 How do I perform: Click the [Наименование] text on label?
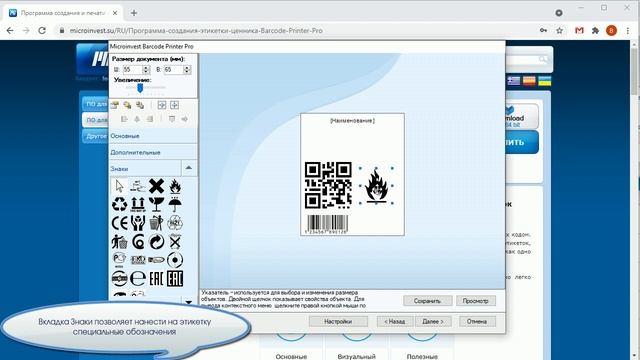click(352, 121)
